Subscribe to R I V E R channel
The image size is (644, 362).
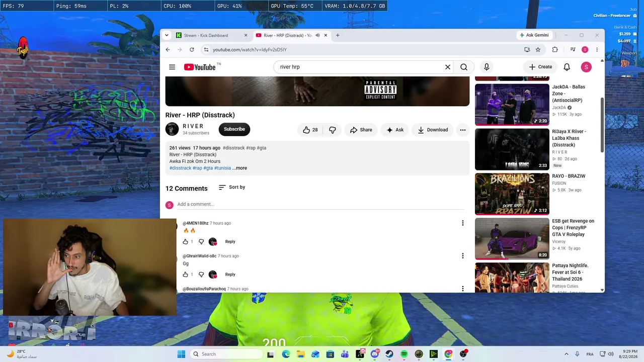click(x=234, y=129)
